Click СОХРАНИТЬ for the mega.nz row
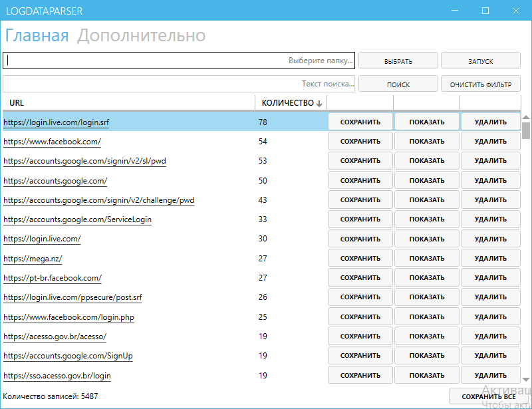This screenshot has width=532, height=409. tap(360, 258)
